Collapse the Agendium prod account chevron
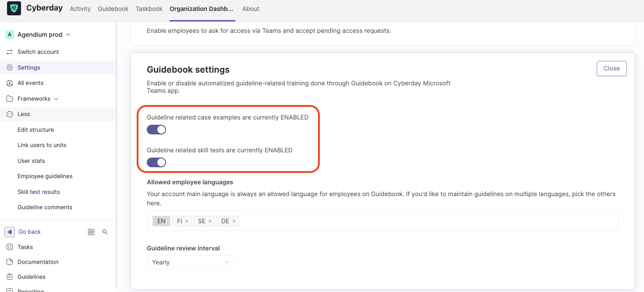The width and height of the screenshot is (644, 292). click(x=68, y=35)
